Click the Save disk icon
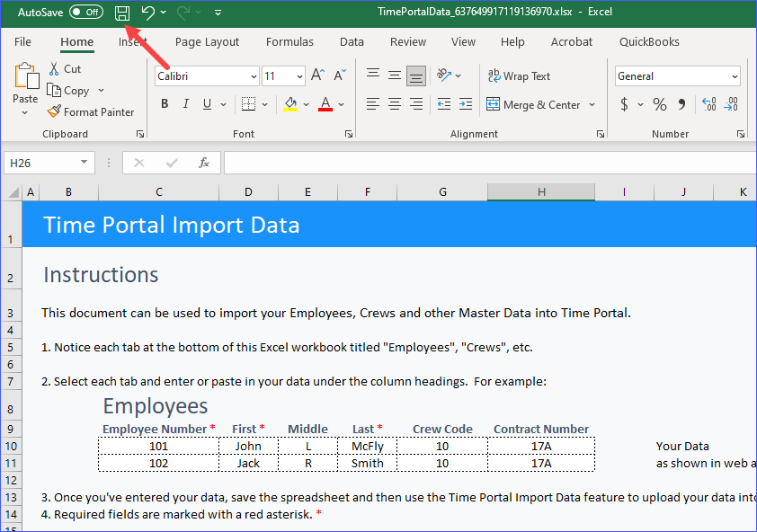The image size is (757, 532). (122, 13)
